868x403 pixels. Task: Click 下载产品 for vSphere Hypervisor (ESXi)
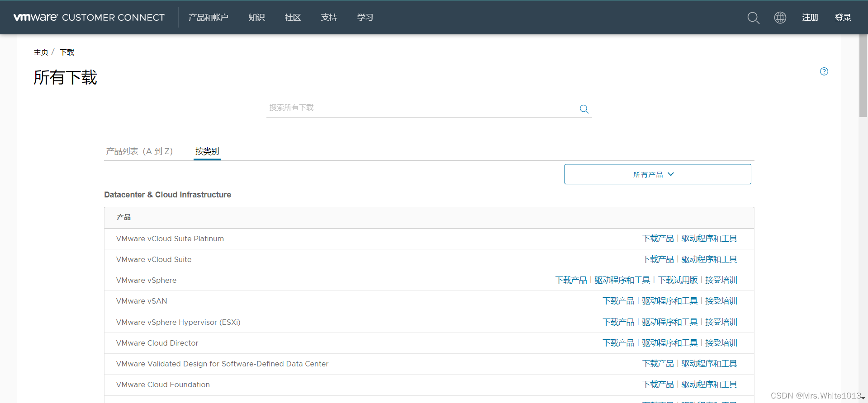click(x=618, y=322)
